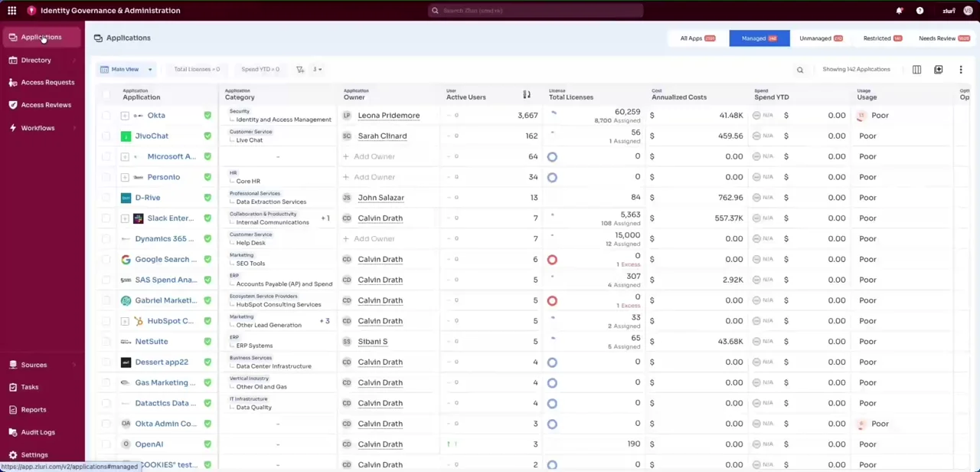Screen dimensions: 980x472
Task: Click the Gabriel Marketing app logo
Action: click(x=126, y=300)
